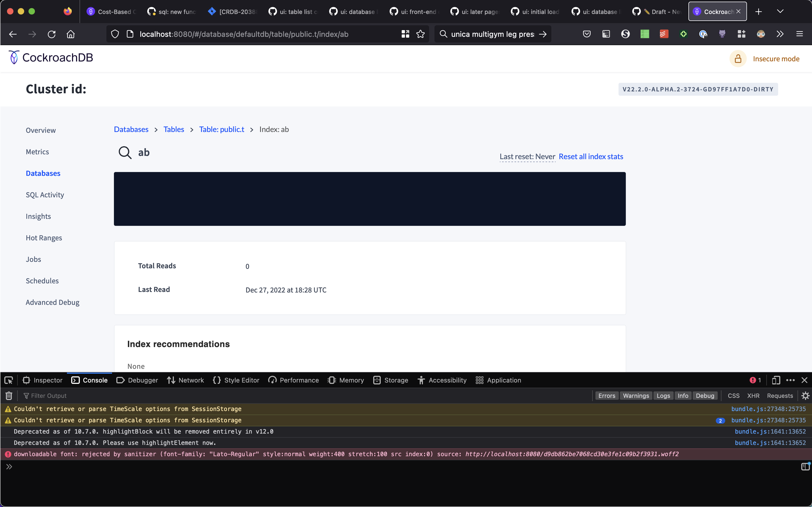
Task: Switch to the Cost-Based browser tab
Action: (x=111, y=12)
